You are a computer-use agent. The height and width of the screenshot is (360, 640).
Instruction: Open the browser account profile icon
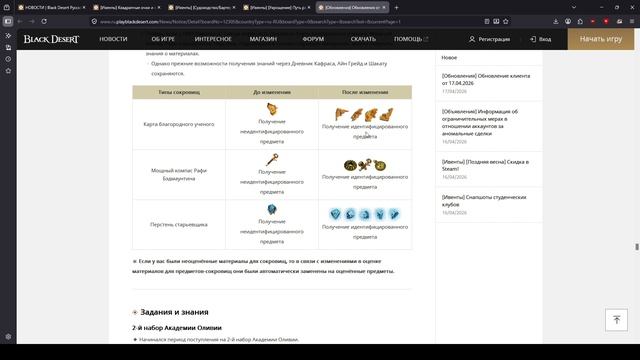pos(568,21)
